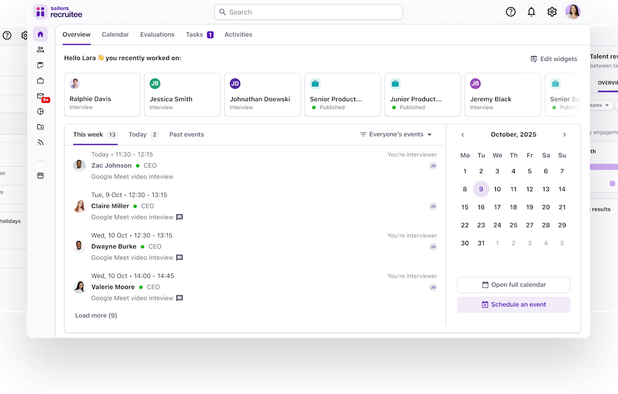Viewport: 618px width, 394px height.
Task: Open Dwayne Burke candidate name
Action: tap(114, 247)
